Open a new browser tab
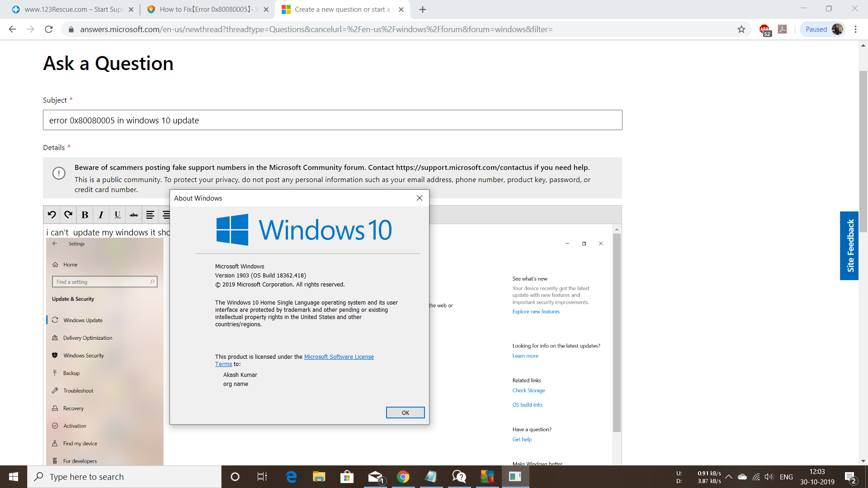 click(x=423, y=9)
